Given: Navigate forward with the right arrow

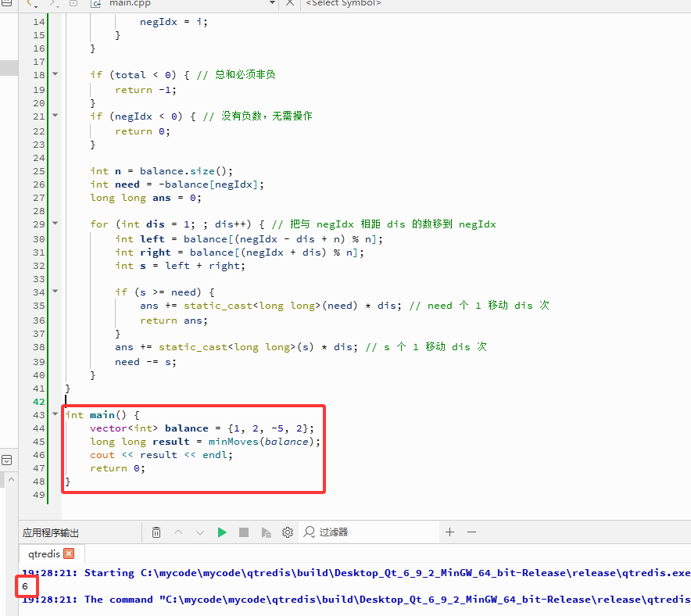Looking at the screenshot, I should pos(53,4).
